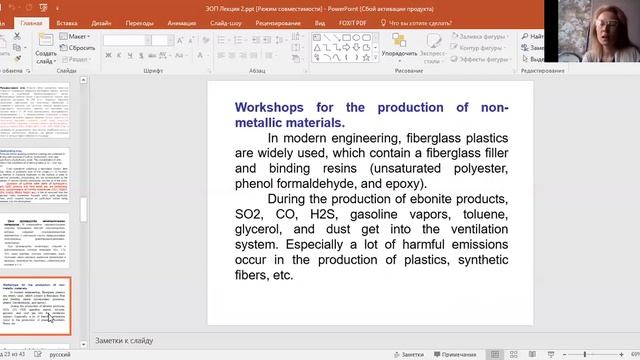Screen dimensions: 640x360
Task: Click the Text Direction icon
Action: click(296, 37)
